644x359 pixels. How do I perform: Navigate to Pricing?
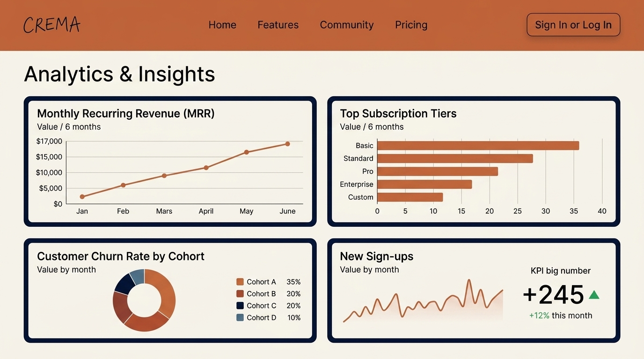(x=411, y=25)
